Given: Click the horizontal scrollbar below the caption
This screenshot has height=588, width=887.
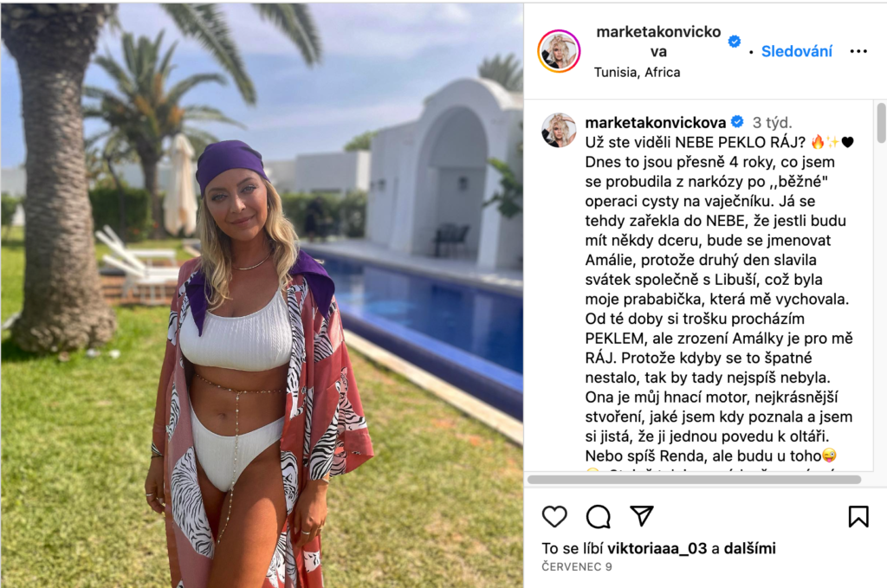Looking at the screenshot, I should tap(694, 480).
